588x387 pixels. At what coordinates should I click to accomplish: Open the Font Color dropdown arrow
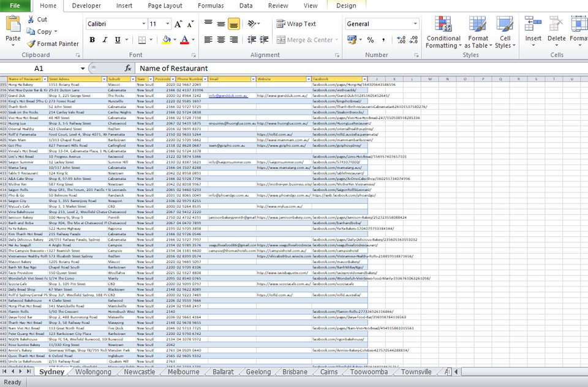[193, 40]
